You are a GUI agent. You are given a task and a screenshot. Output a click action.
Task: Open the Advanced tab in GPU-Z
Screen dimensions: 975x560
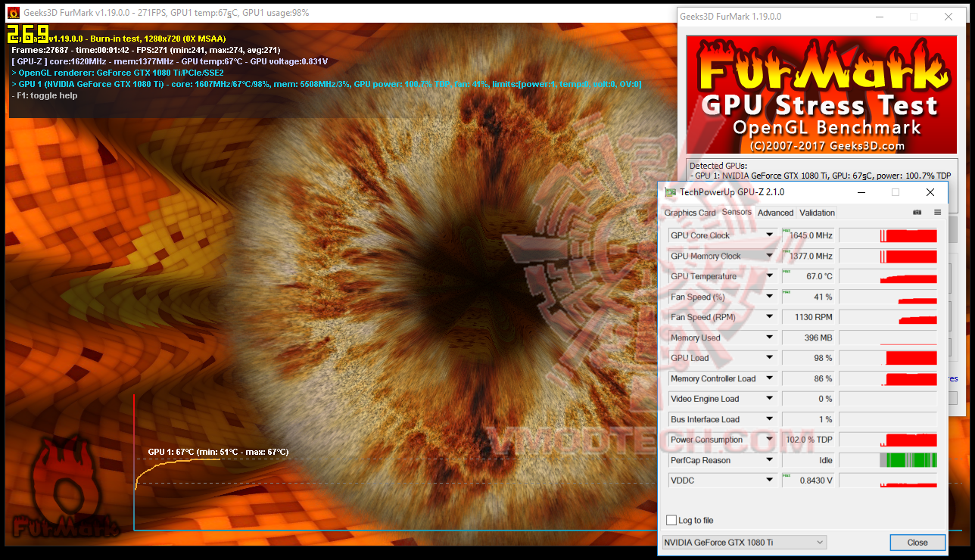point(775,213)
